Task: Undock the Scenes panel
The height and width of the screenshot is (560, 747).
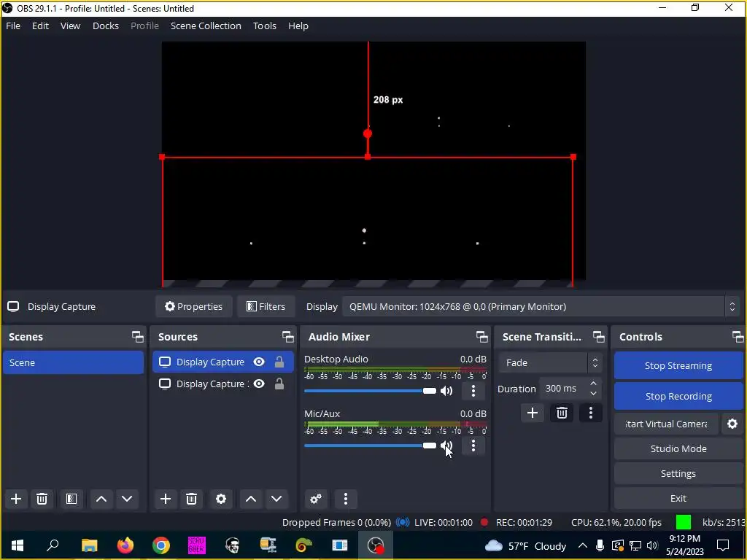Action: [138, 337]
